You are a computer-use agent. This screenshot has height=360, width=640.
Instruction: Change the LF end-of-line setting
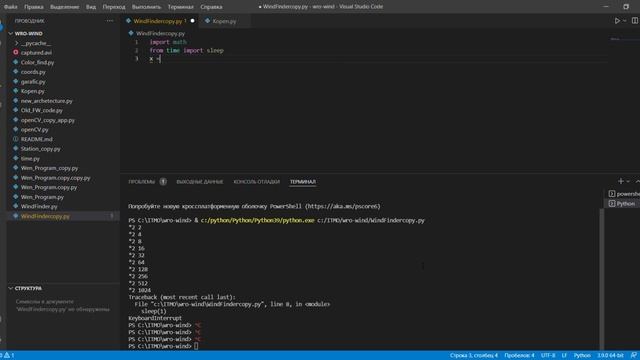click(x=564, y=356)
